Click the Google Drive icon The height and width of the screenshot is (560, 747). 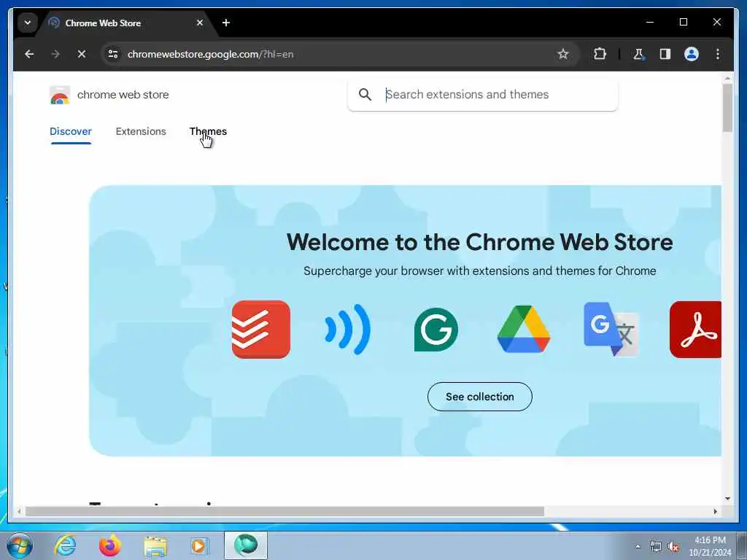click(x=524, y=329)
